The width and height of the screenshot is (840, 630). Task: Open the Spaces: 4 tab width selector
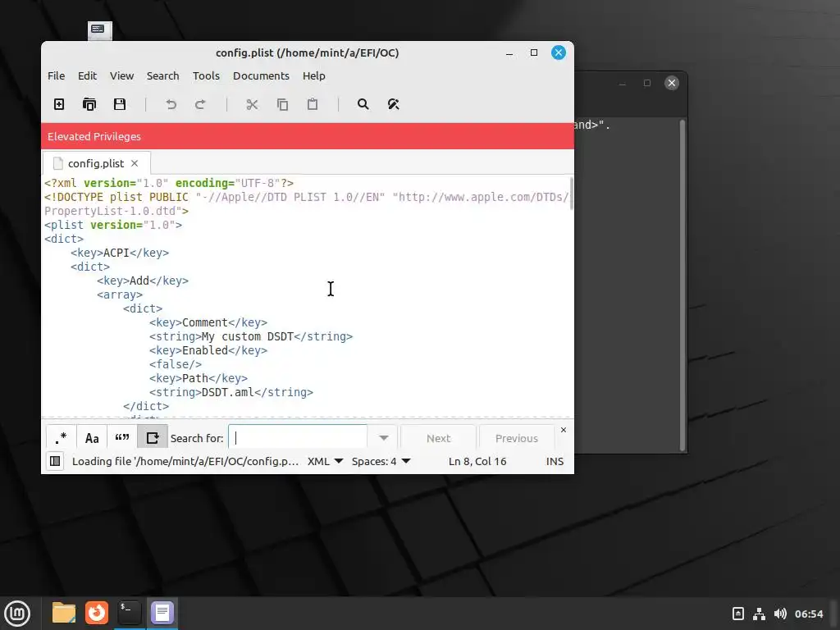tap(381, 461)
